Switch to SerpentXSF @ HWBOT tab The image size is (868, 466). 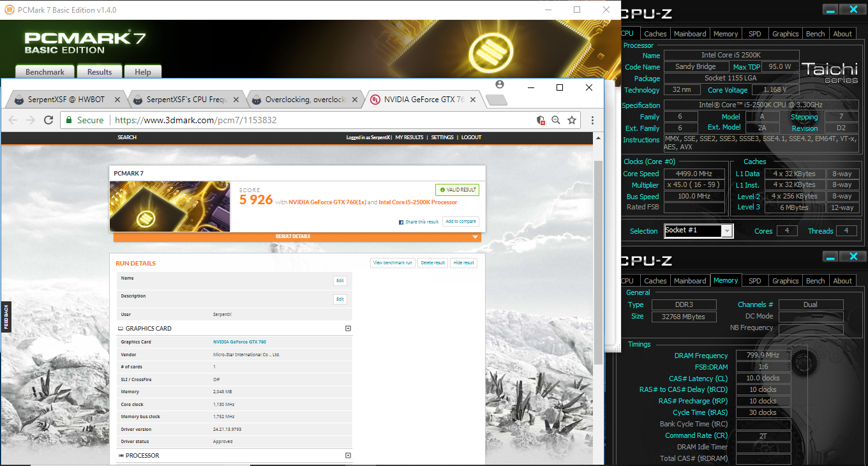(66, 100)
